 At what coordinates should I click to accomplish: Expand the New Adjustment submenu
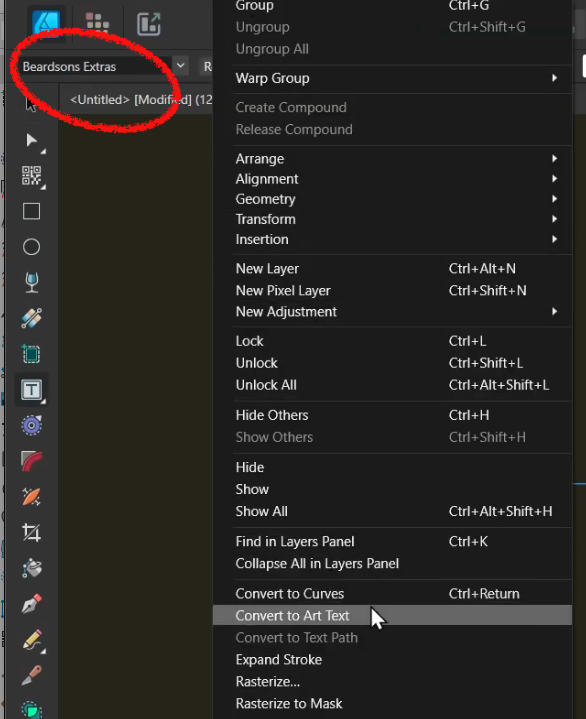554,312
